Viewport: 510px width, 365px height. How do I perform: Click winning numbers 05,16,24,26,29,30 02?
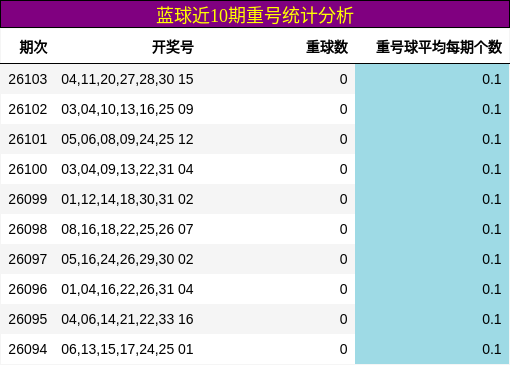tap(127, 259)
